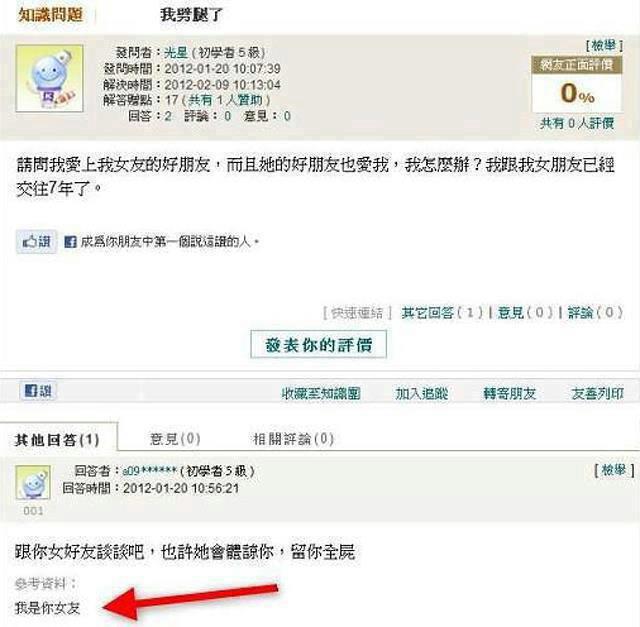This screenshot has height=627, width=640.
Task: Open the 其它回答(1) quick link
Action: pos(442,313)
